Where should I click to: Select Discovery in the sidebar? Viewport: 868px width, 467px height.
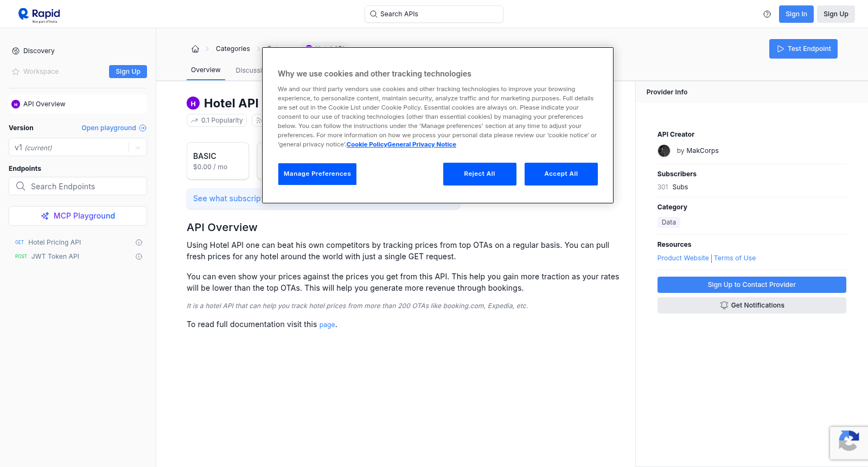point(39,51)
